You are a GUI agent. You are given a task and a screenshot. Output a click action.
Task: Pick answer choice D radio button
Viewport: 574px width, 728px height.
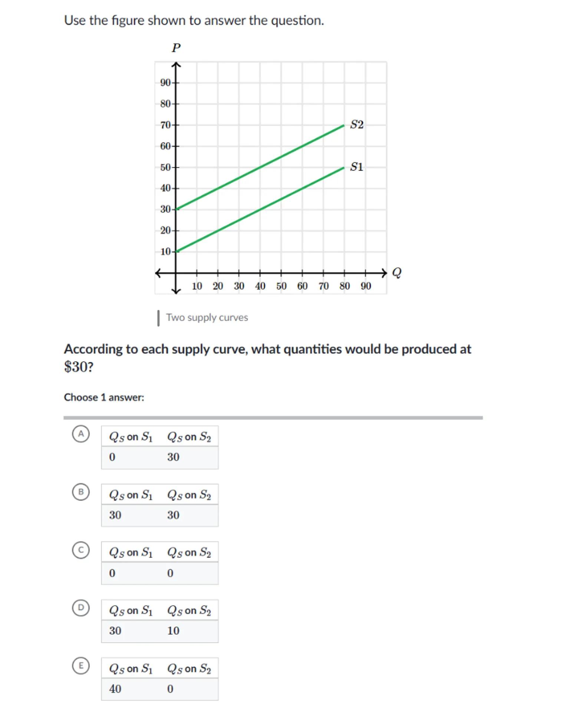[x=81, y=608]
